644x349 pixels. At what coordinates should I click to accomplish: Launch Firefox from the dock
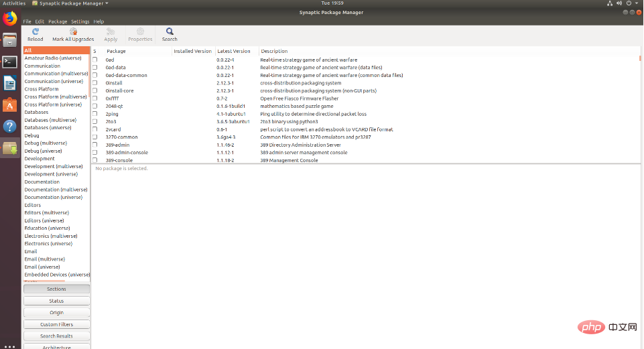click(x=10, y=19)
